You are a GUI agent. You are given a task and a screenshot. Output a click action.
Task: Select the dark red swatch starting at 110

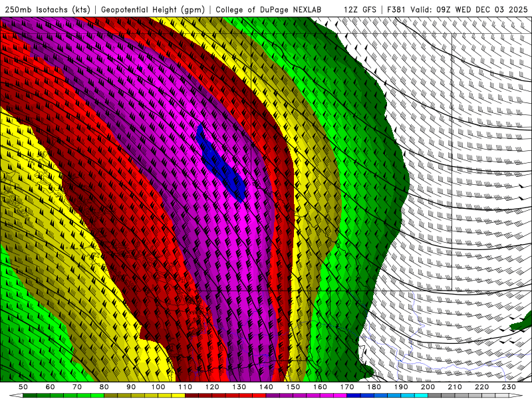192,396
